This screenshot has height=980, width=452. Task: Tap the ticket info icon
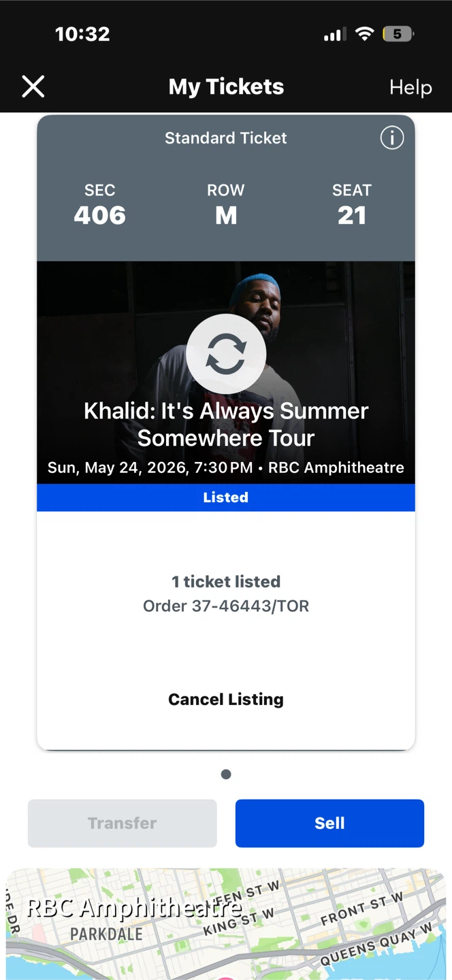coord(391,138)
